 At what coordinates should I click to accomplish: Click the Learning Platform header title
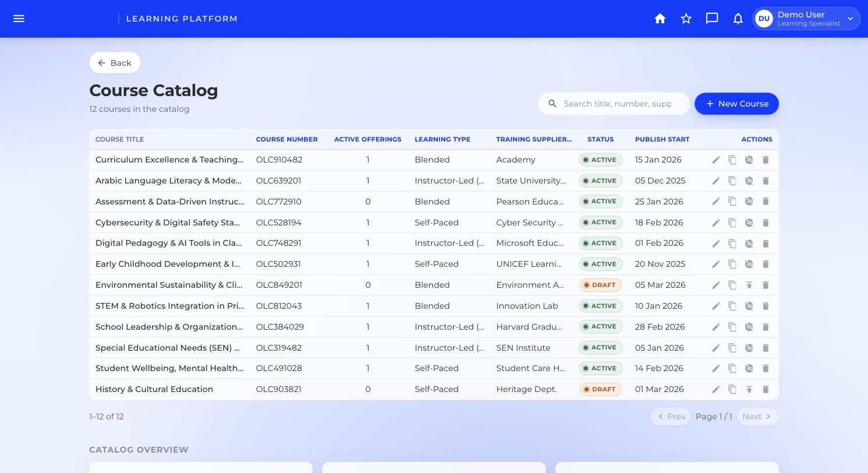(182, 19)
